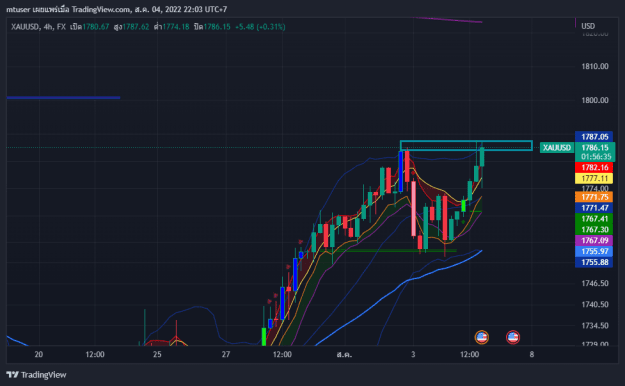Click the high value 1787.62 in the legend

[136, 27]
